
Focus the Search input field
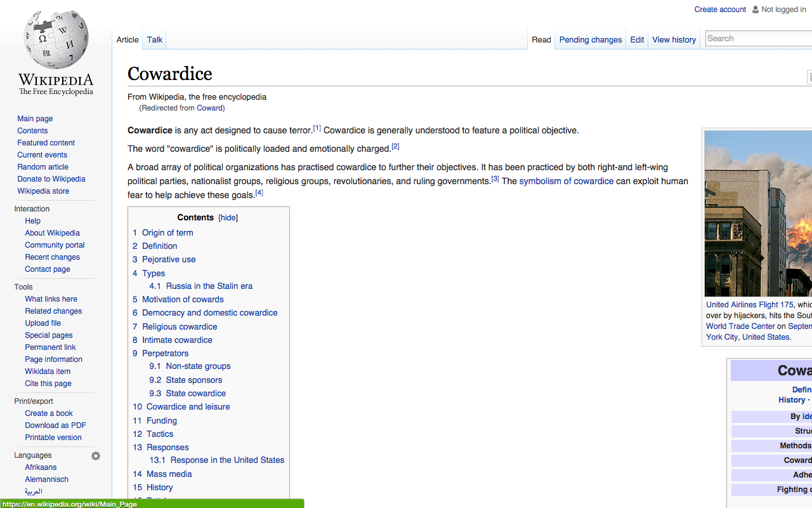(x=759, y=39)
